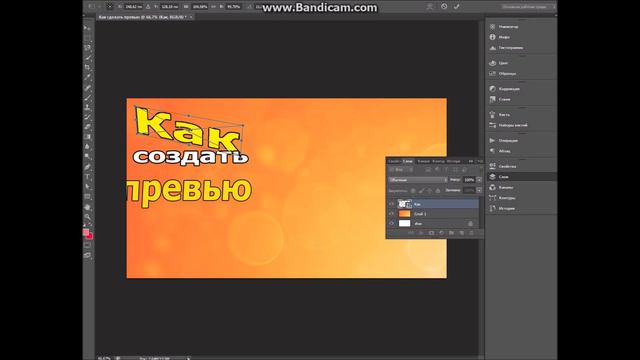
Task: Select the Pen tool
Action: click(87, 167)
